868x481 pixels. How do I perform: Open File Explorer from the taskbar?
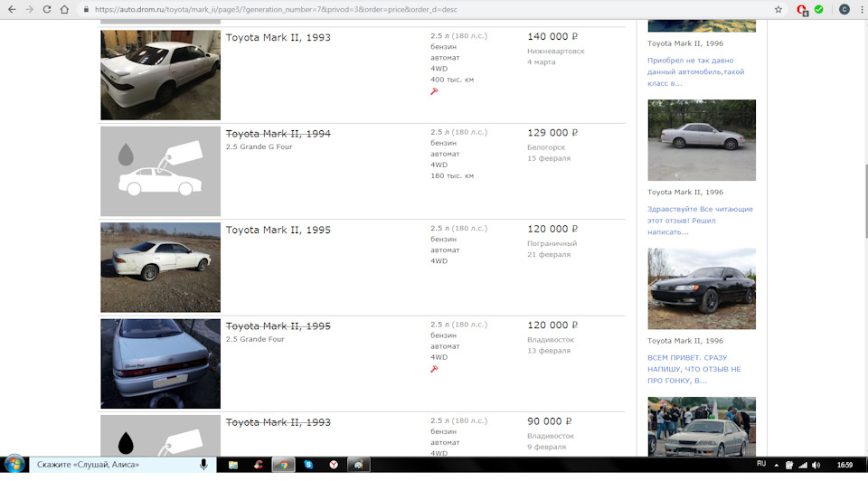click(x=233, y=465)
